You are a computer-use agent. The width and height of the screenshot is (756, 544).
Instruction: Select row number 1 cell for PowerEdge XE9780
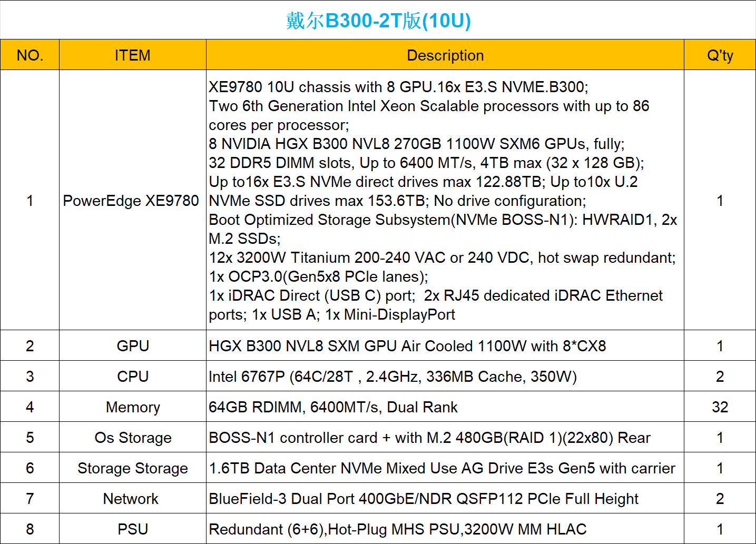(30, 200)
